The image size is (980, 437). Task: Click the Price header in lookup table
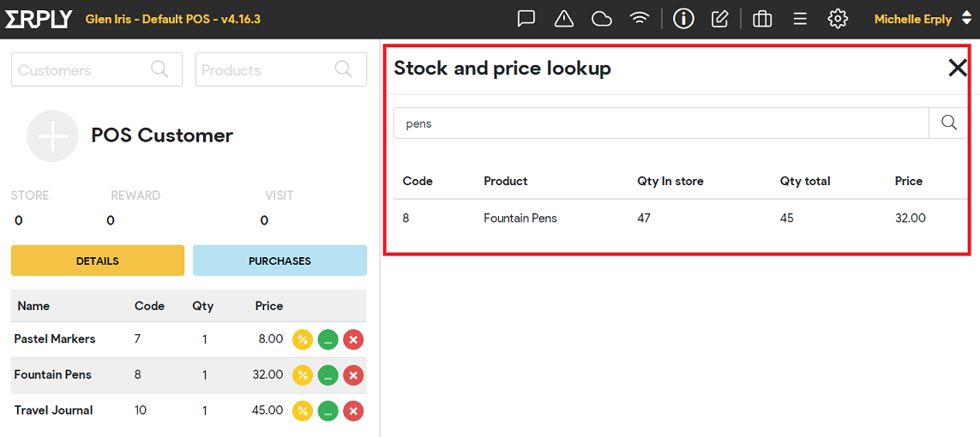[909, 181]
